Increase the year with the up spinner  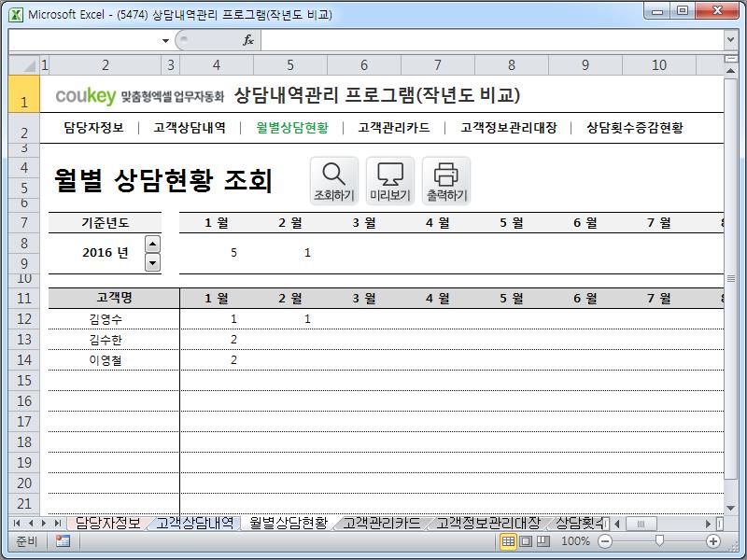[152, 245]
